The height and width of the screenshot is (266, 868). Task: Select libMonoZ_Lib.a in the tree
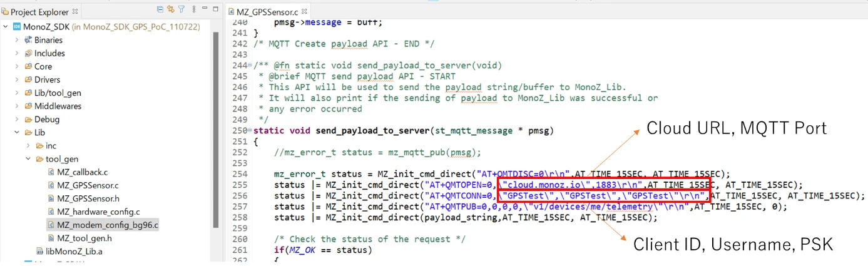(74, 251)
